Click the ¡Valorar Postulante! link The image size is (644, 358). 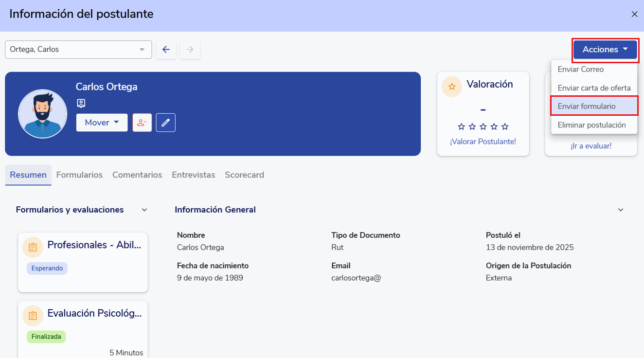483,142
